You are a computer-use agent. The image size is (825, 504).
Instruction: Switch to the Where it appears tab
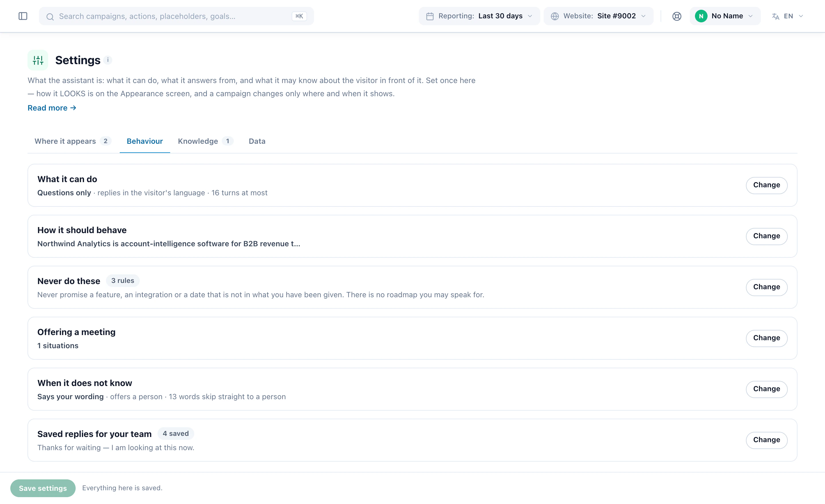[x=73, y=141]
